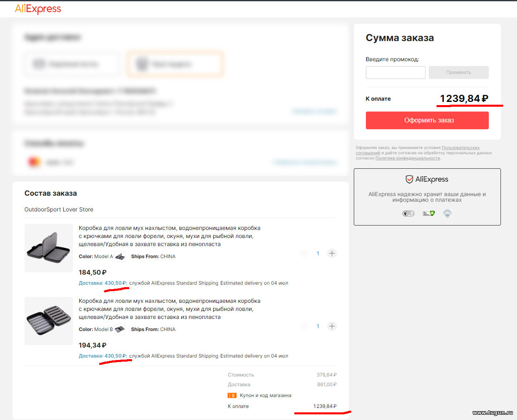Click the Купон и код магазина text
Viewport: 517px width, 420px height.
pos(266,395)
